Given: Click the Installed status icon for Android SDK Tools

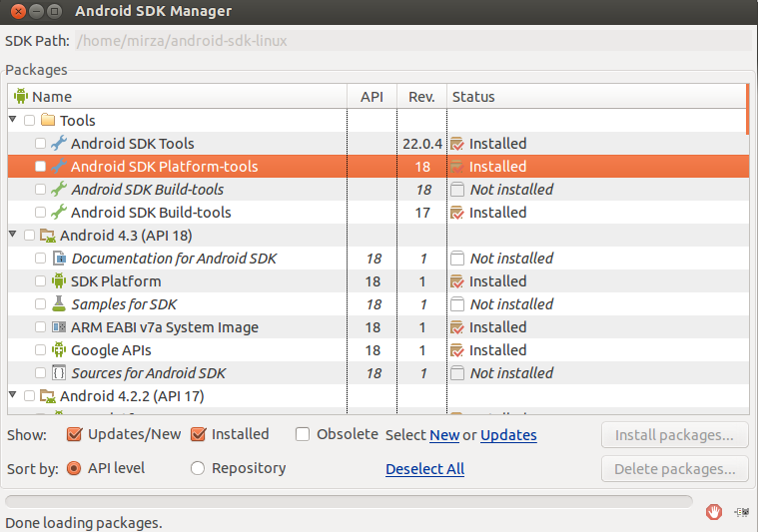Looking at the screenshot, I should coord(456,144).
